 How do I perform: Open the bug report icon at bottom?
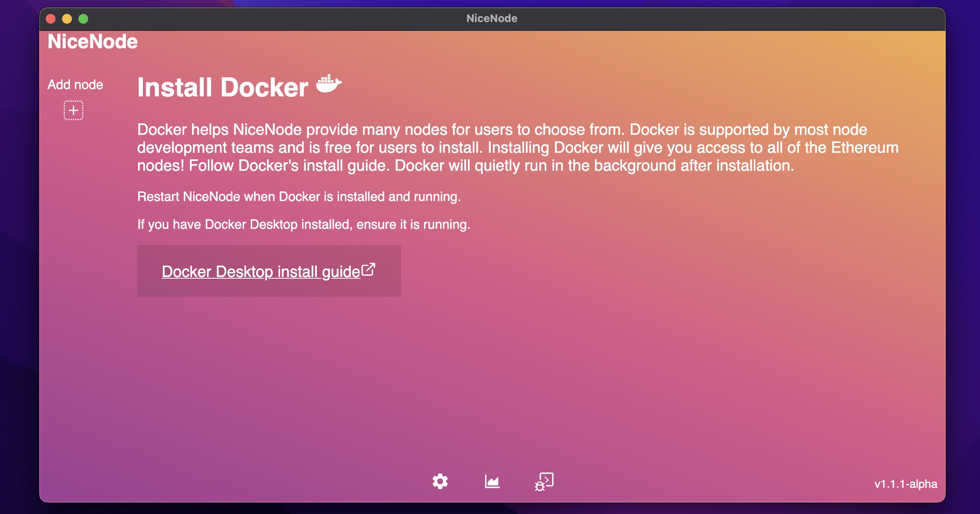pos(545,482)
